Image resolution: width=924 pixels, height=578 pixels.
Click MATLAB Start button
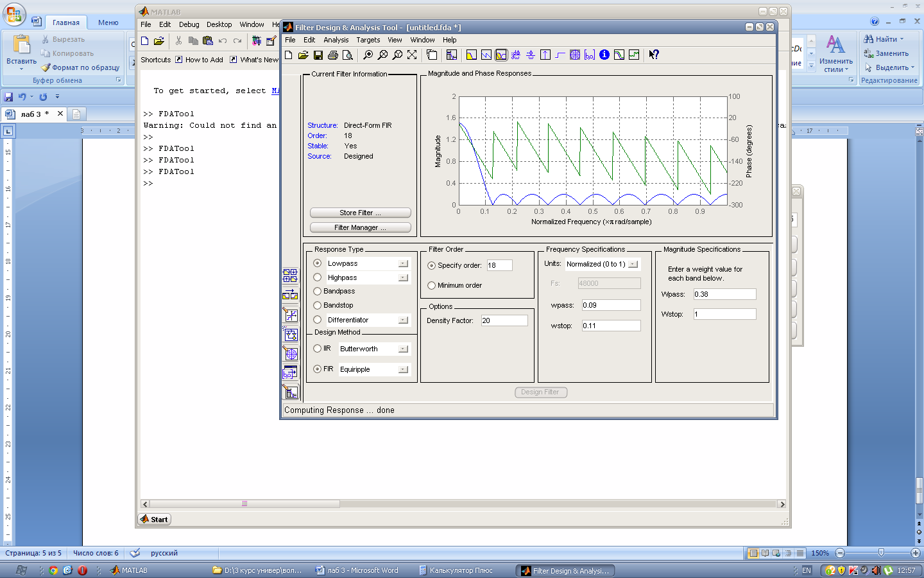[x=155, y=520]
